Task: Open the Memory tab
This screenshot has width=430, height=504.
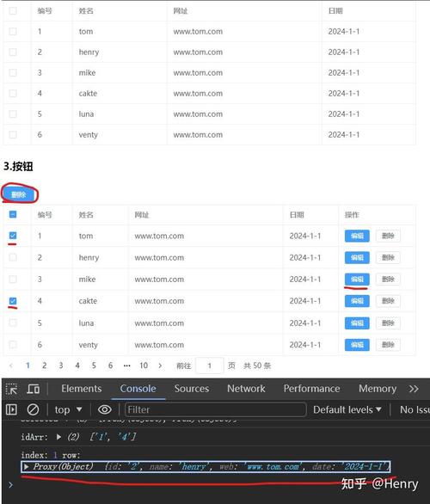Action: [x=378, y=389]
